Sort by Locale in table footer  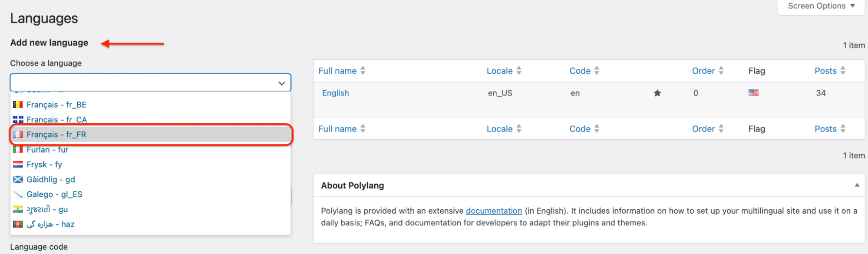(504, 129)
